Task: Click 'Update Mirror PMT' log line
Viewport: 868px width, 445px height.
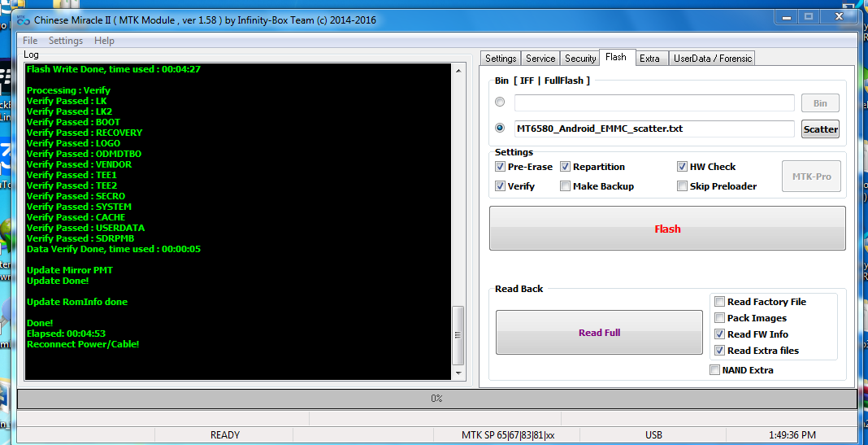Action: (x=70, y=270)
